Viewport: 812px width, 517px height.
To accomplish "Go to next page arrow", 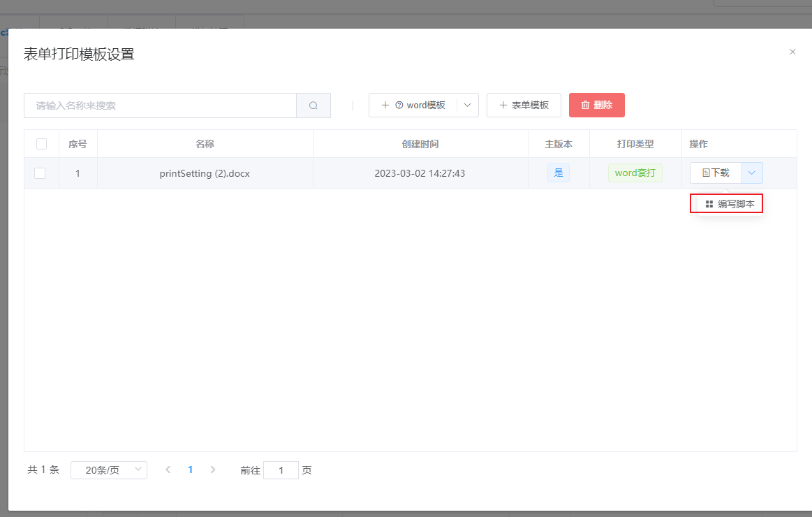I will pyautogui.click(x=213, y=470).
